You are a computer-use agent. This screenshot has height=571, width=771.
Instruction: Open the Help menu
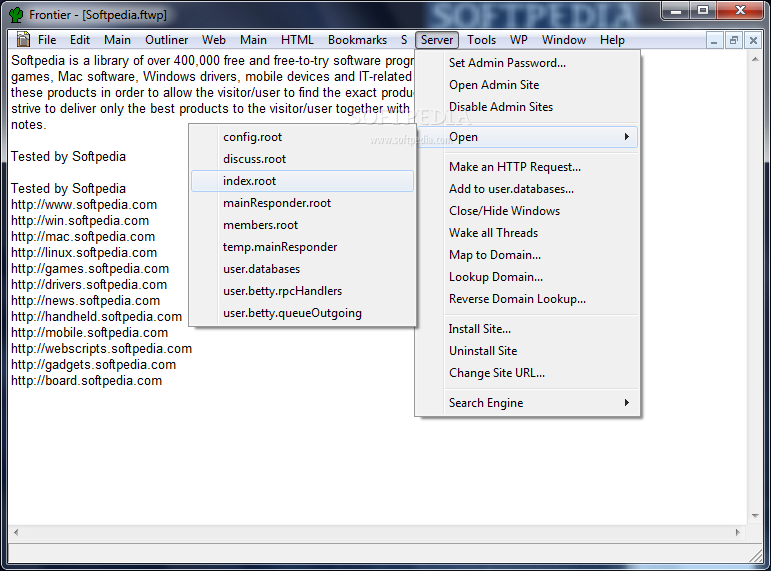pyautogui.click(x=612, y=40)
